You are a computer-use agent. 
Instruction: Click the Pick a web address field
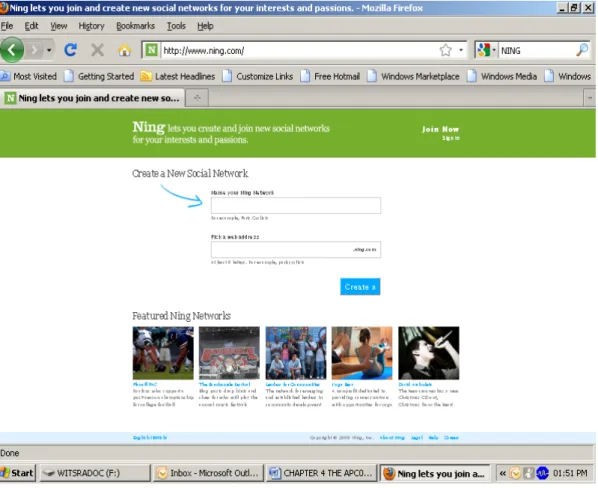pos(296,249)
